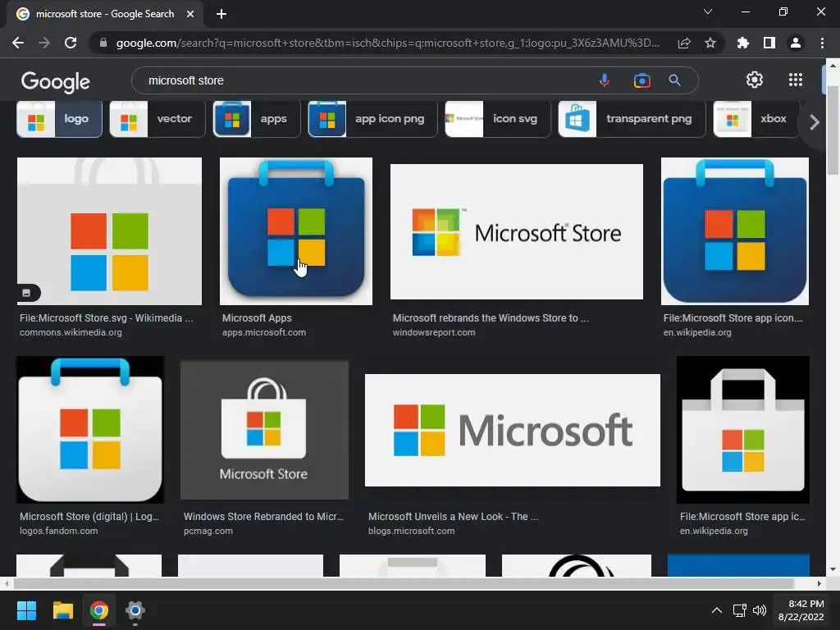This screenshot has width=840, height=630.
Task: Bookmark this page with the star icon
Action: 710,43
